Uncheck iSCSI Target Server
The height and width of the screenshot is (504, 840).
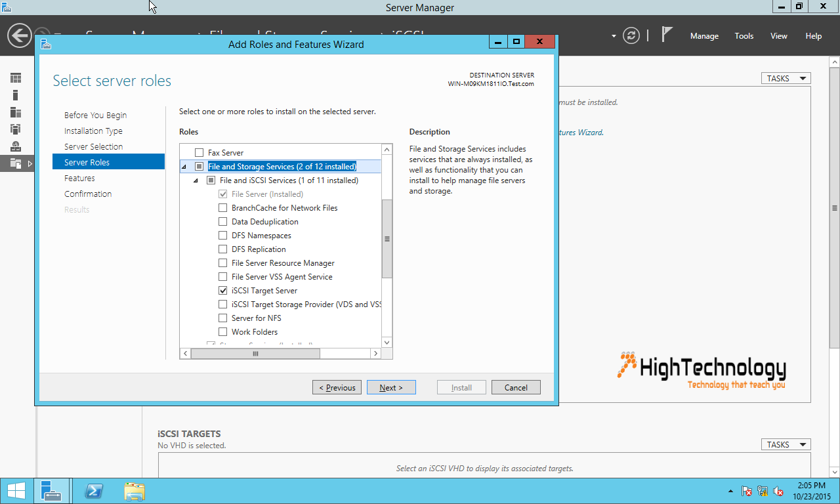point(223,290)
